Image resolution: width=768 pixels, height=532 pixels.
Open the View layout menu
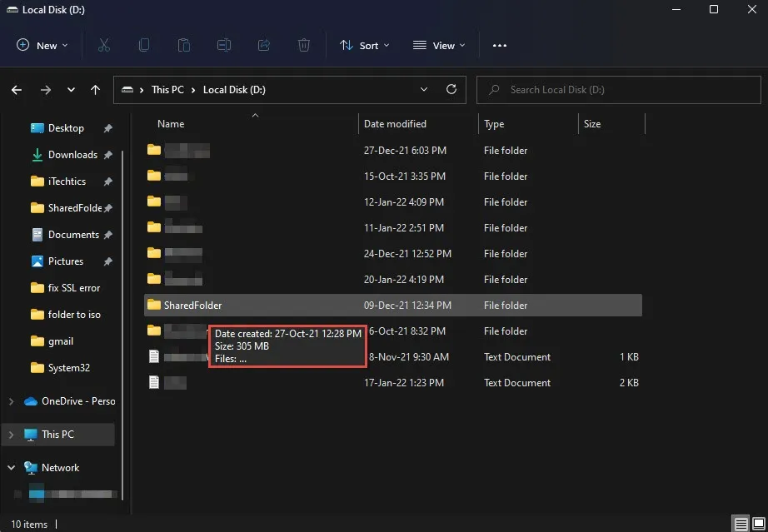tap(439, 45)
